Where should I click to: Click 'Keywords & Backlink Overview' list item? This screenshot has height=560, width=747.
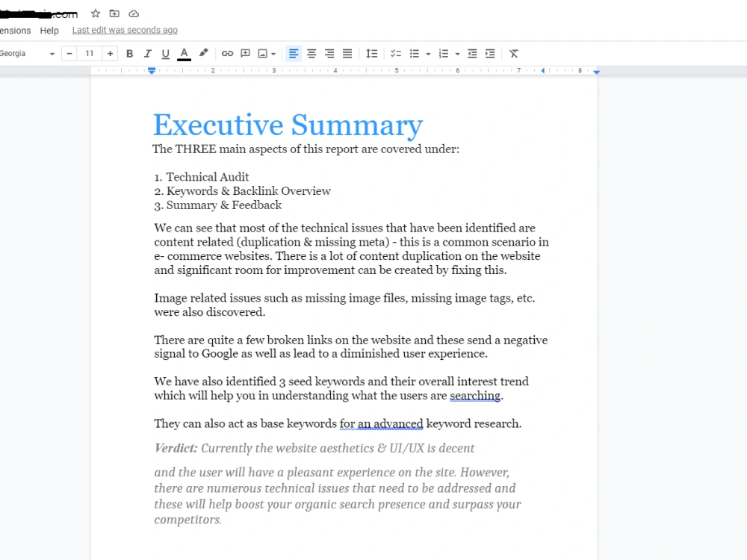point(248,191)
